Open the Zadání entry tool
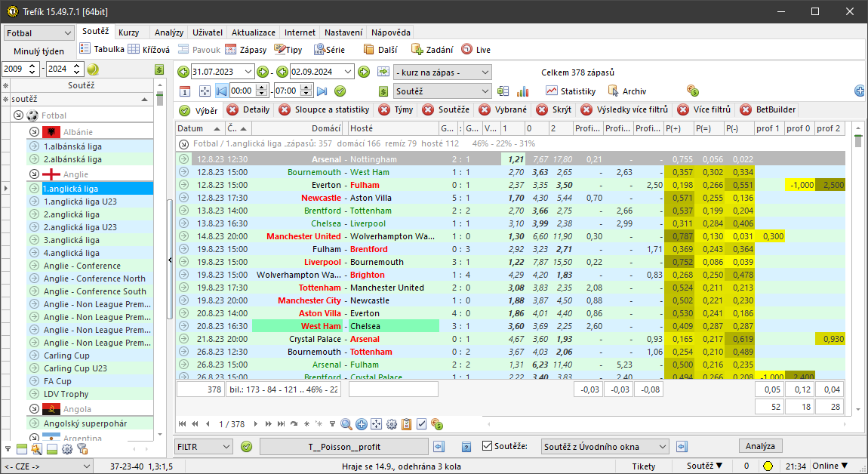Screen dimensions: 868x474 (x=432, y=49)
